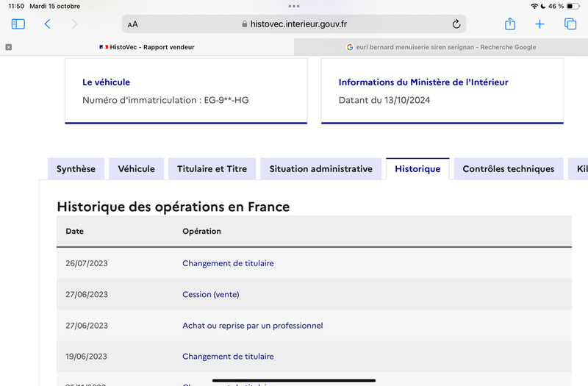Tap the battery indicator
This screenshot has height=386, width=588.
click(x=573, y=6)
